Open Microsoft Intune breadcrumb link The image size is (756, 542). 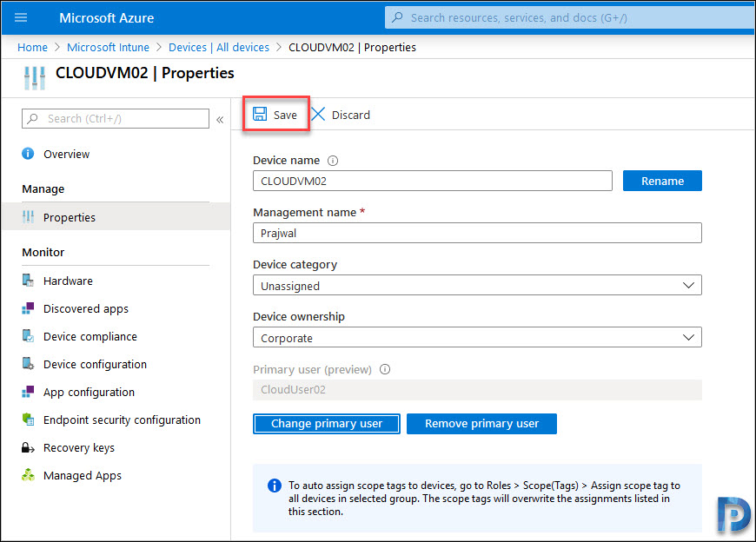point(108,47)
